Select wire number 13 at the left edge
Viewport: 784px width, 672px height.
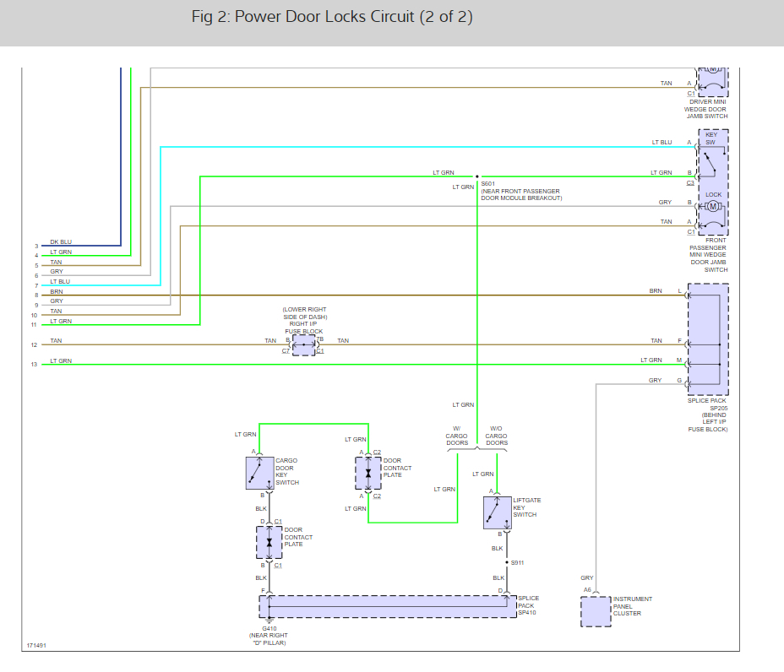pos(35,365)
